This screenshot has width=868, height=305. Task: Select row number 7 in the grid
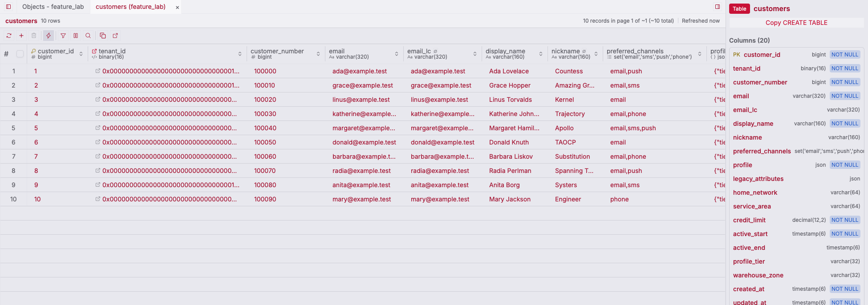click(x=13, y=157)
